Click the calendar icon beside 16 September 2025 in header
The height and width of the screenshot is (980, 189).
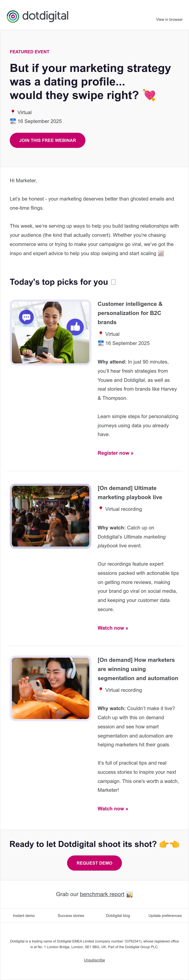tap(13, 121)
